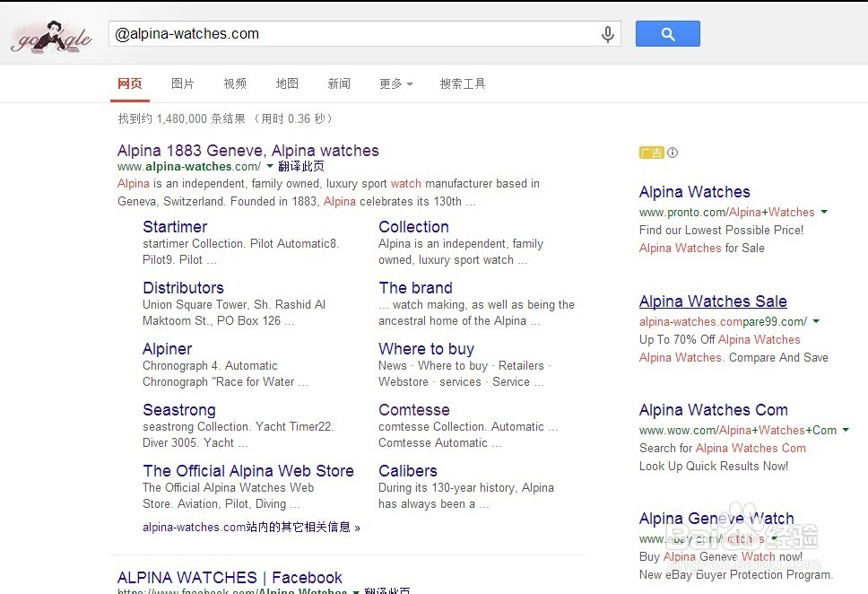The height and width of the screenshot is (594, 868).
Task: Click 'Buy Alpina Geneve Watch now!' text
Action: (x=721, y=556)
